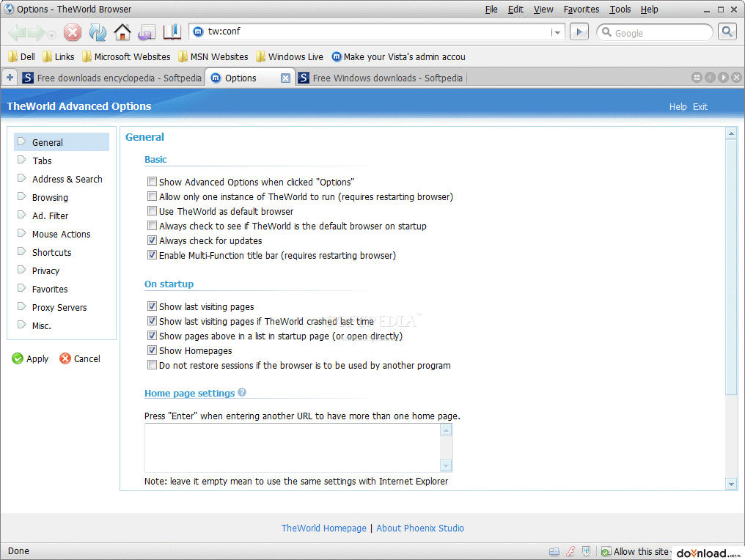Open the File menu
This screenshot has width=745, height=560.
(491, 10)
